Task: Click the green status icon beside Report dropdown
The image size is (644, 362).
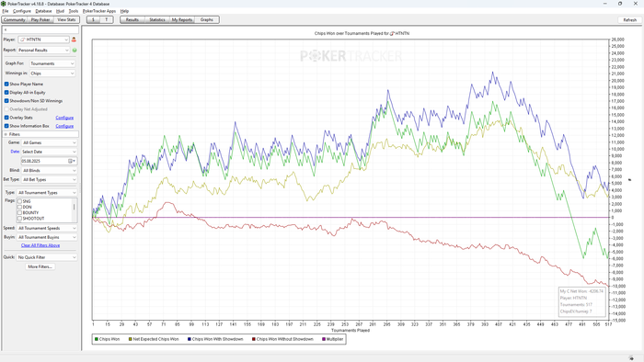Action: (x=75, y=51)
